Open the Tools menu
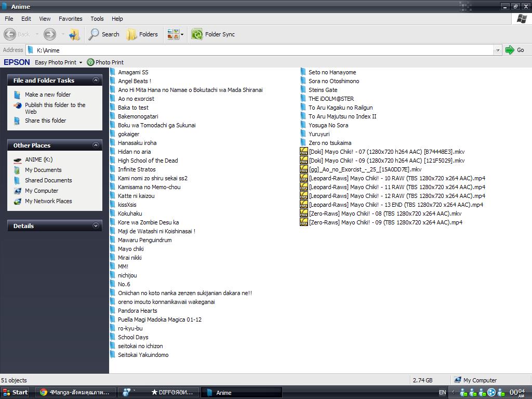This screenshot has height=399, width=532. (x=97, y=19)
